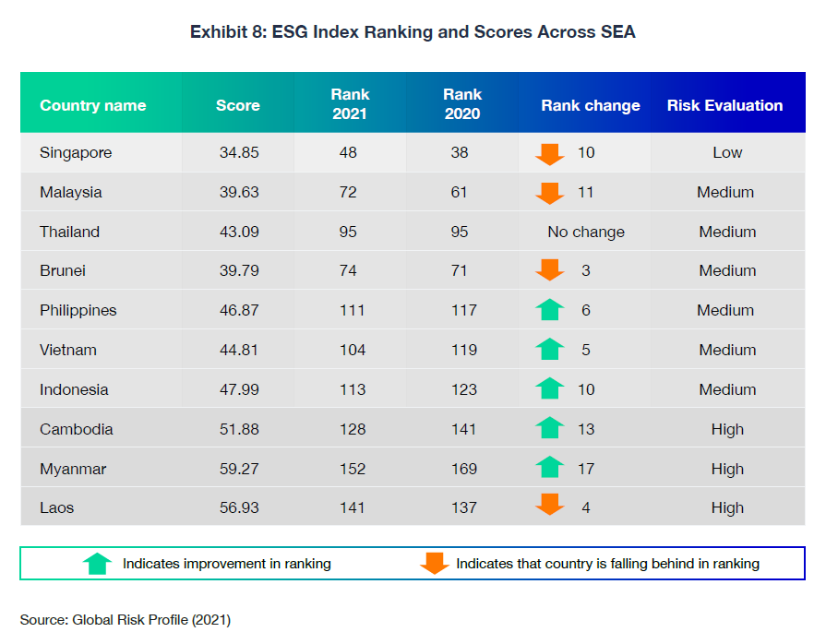Click the orange falling-behind arrow in legend
The image size is (826, 644).
[435, 563]
